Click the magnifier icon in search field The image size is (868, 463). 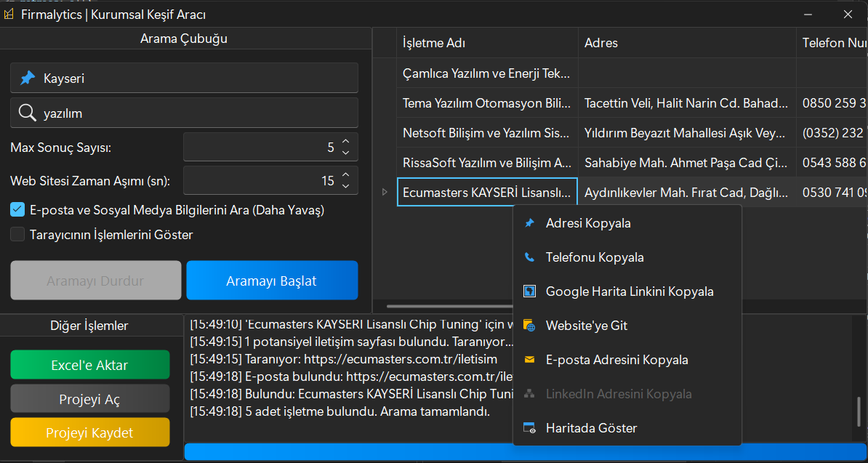point(28,113)
